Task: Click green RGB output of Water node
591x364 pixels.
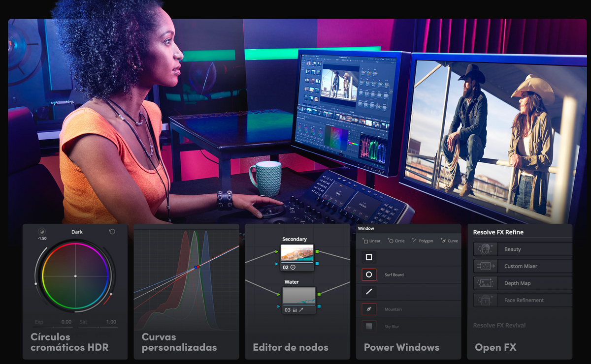Action: [319, 294]
